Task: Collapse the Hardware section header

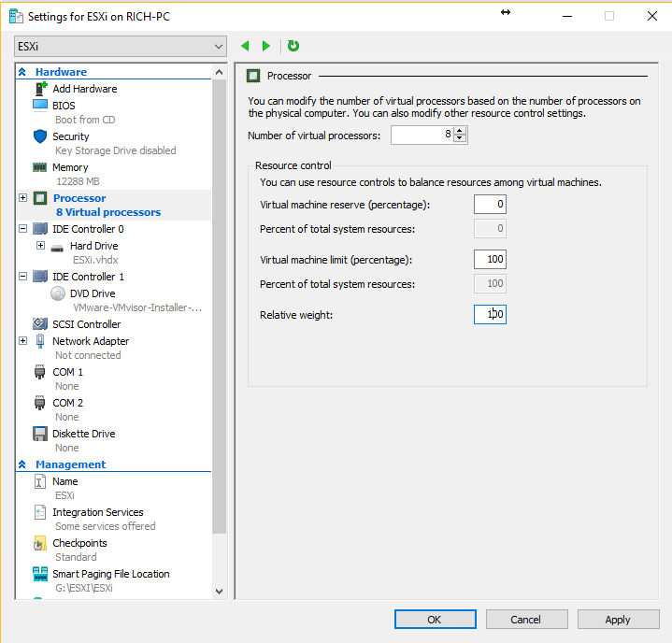Action: [21, 72]
